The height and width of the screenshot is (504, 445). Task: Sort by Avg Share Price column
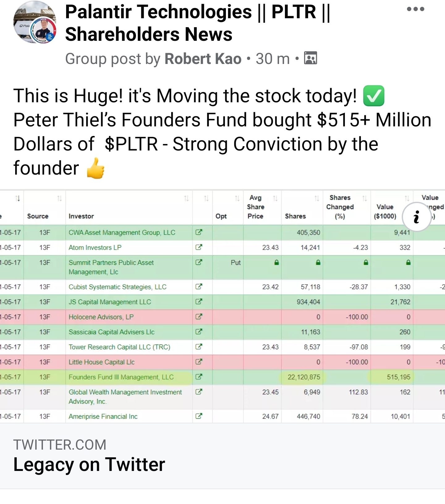275,198
